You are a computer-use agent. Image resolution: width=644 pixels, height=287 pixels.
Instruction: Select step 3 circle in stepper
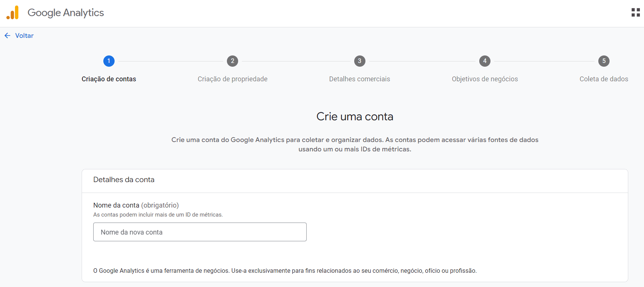click(360, 61)
